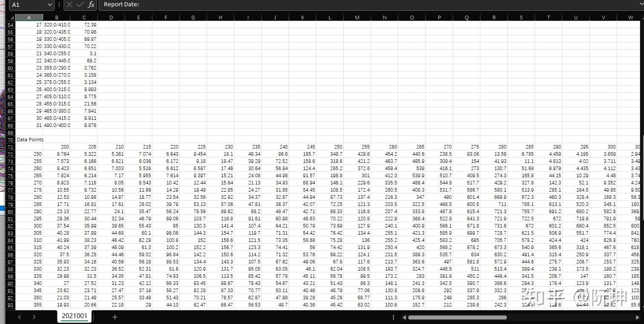644x324 pixels.
Task: Click the horizontal scrollbar right arrow
Action: pyautogui.click(x=637, y=317)
